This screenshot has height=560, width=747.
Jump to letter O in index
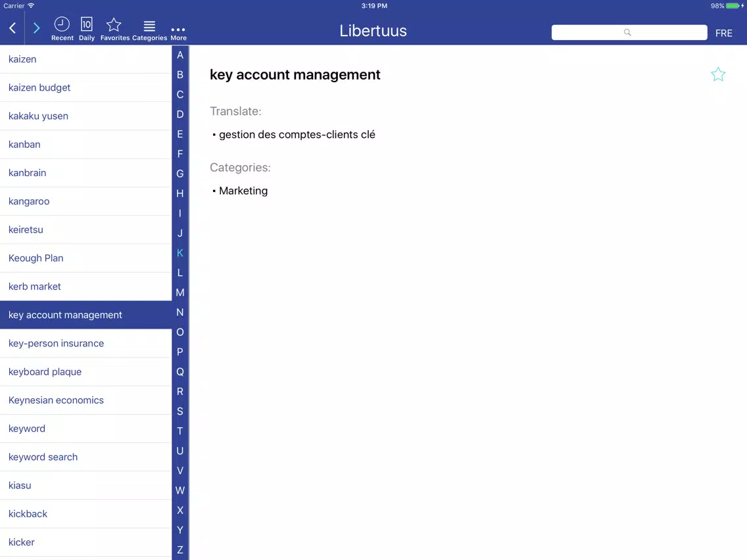point(180,332)
